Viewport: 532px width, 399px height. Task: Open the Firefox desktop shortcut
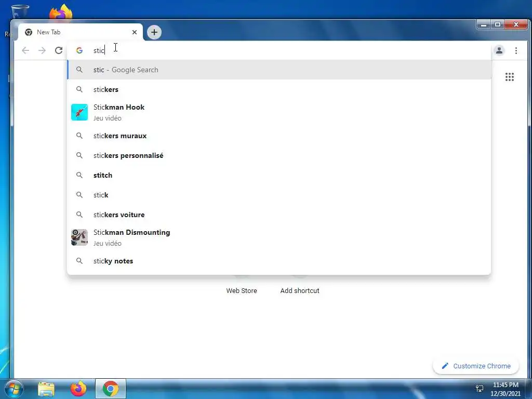[x=61, y=12]
